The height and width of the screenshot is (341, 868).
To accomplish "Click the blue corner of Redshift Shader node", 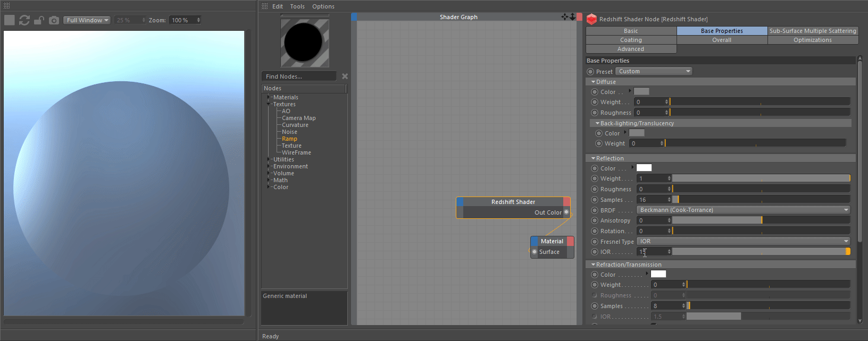I will (460, 202).
